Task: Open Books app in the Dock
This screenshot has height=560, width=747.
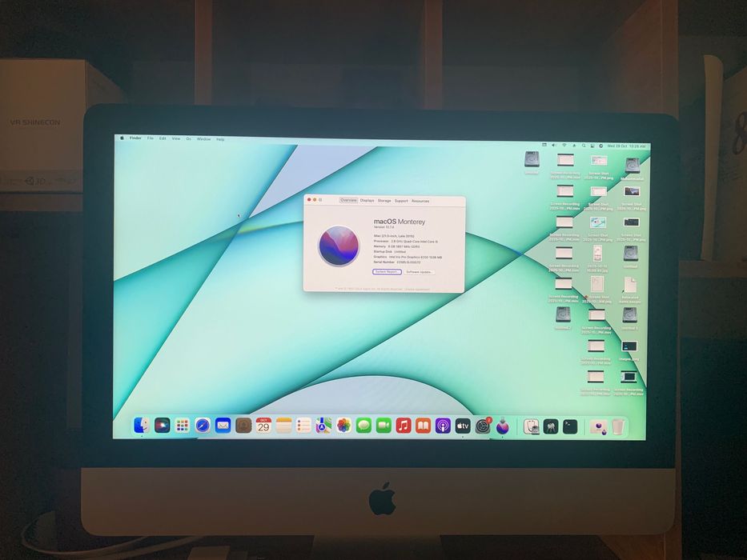Action: [423, 426]
